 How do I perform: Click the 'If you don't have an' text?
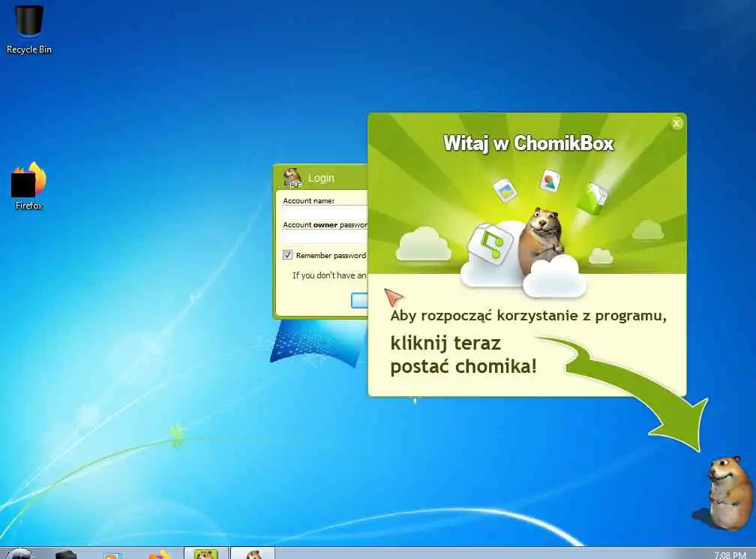329,275
